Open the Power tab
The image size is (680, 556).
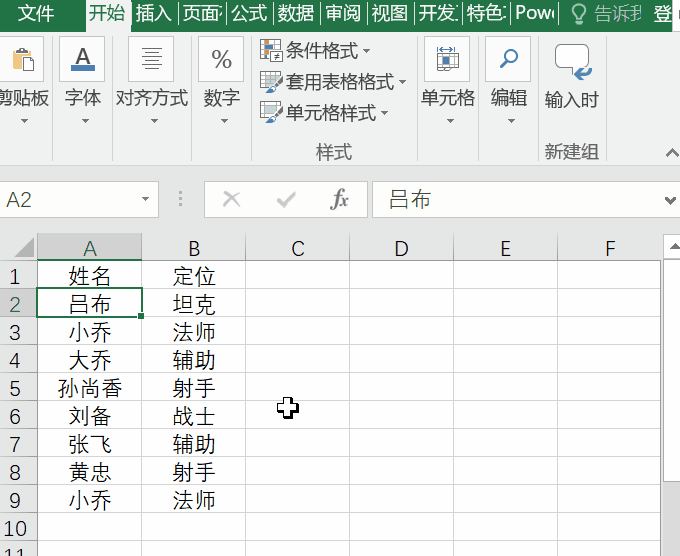coord(534,14)
